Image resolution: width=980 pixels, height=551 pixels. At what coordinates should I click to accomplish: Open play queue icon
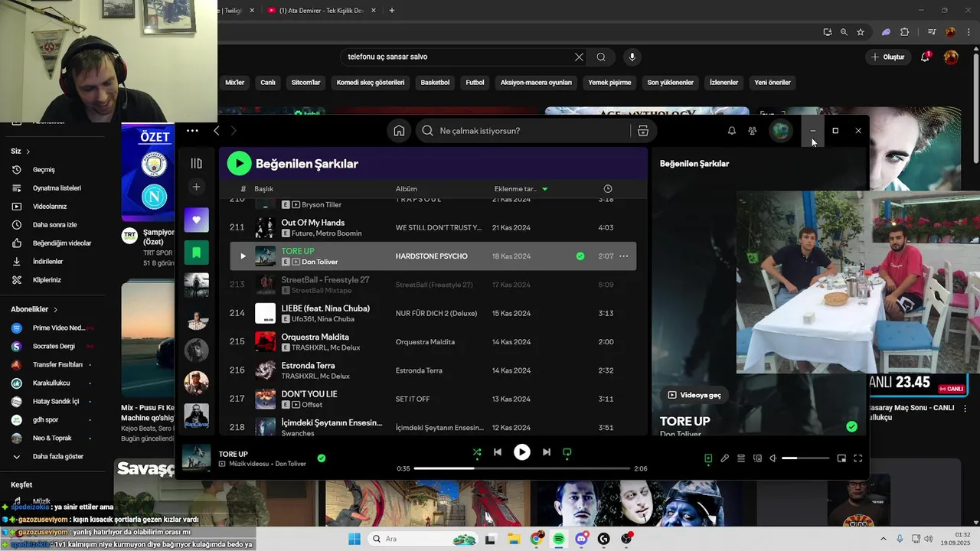point(741,458)
